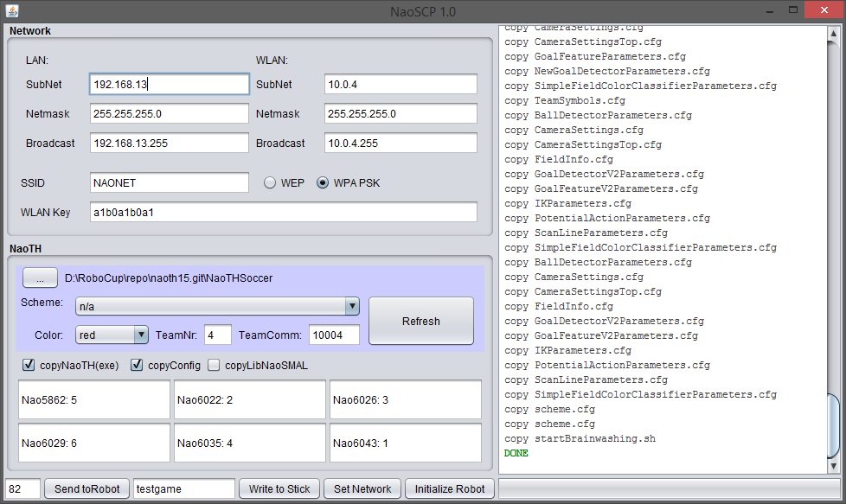Open the Scheme dropdown
This screenshot has width=846, height=504.
click(x=217, y=306)
